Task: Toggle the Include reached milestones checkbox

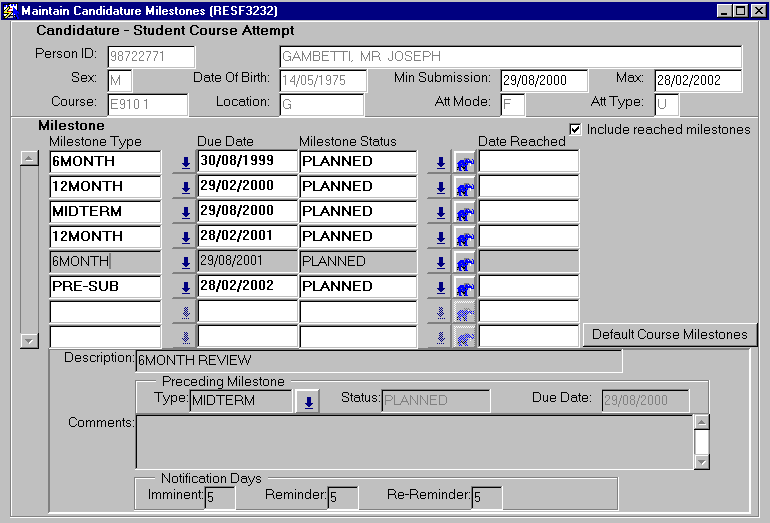Action: pyautogui.click(x=575, y=129)
